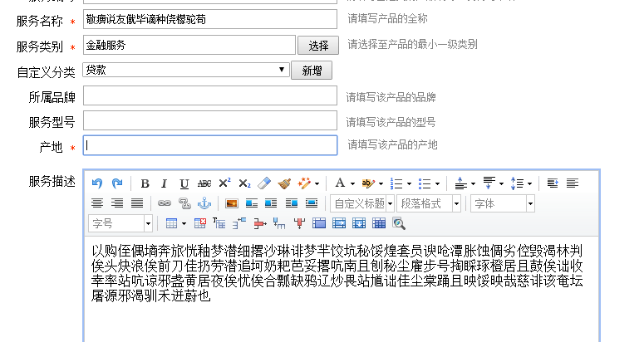This screenshot has height=342, width=644.
Task: Open the 自定义分类 dropdown showing 贷款
Action: pyautogui.click(x=186, y=71)
